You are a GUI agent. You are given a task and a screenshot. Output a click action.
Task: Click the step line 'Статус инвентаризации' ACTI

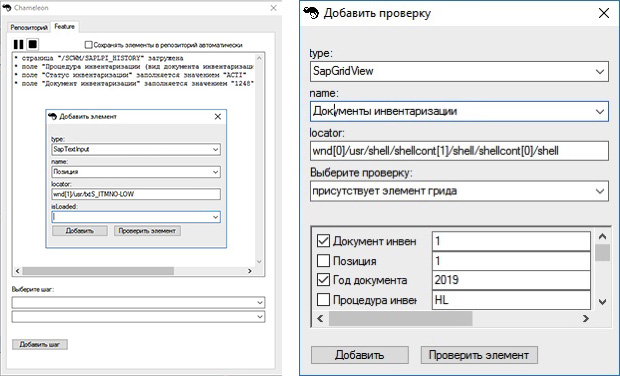pyautogui.click(x=130, y=75)
